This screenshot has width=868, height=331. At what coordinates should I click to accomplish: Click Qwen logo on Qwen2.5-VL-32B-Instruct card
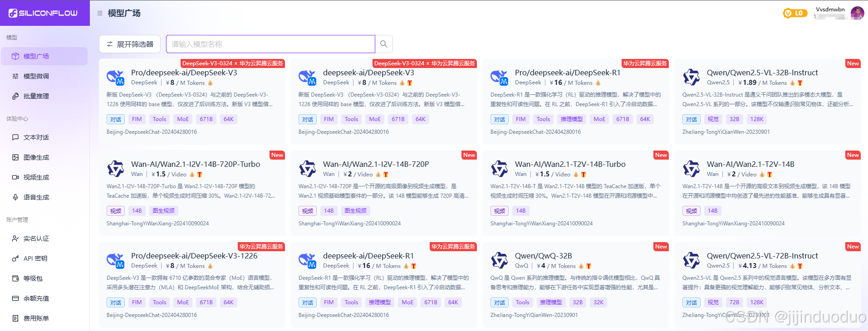click(691, 78)
